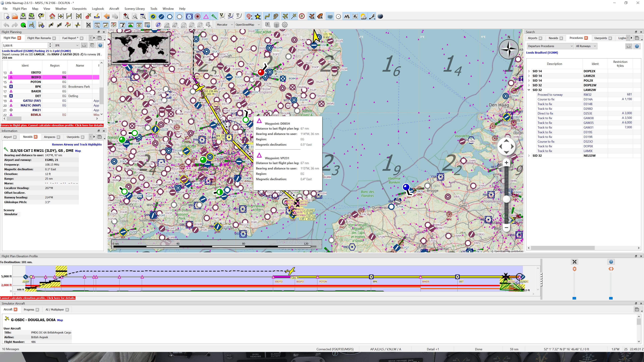Click red flight plan errors message
Viewport: 644px width, 362px height.
point(52,125)
